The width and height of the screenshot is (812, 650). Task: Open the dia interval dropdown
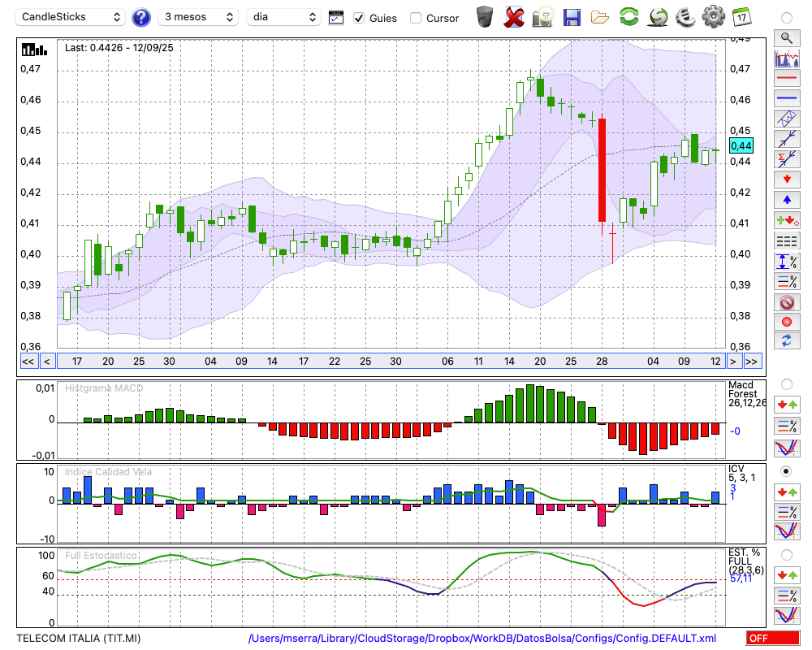283,17
